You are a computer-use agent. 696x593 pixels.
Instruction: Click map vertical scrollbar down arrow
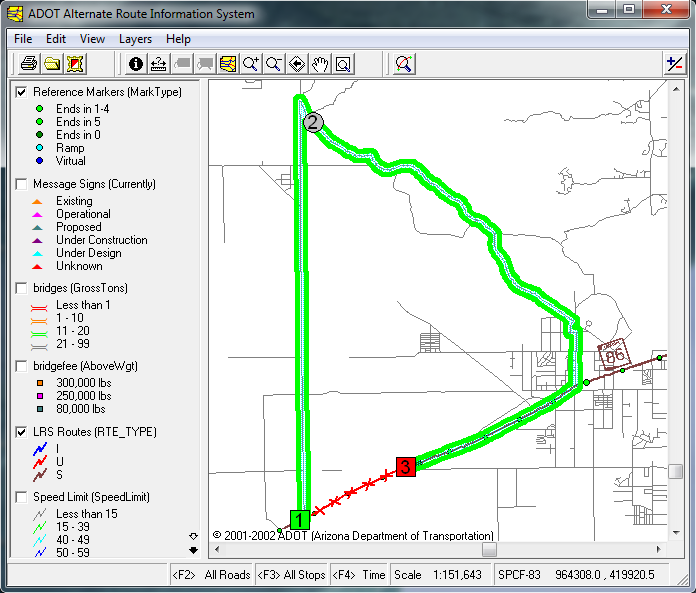676,533
